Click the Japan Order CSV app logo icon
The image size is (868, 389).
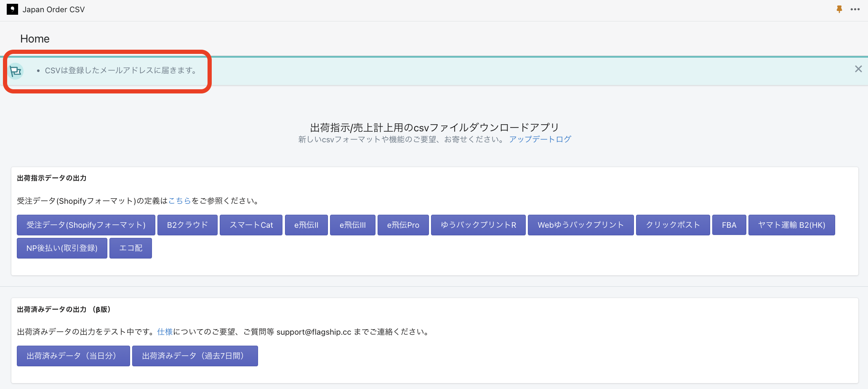(12, 9)
